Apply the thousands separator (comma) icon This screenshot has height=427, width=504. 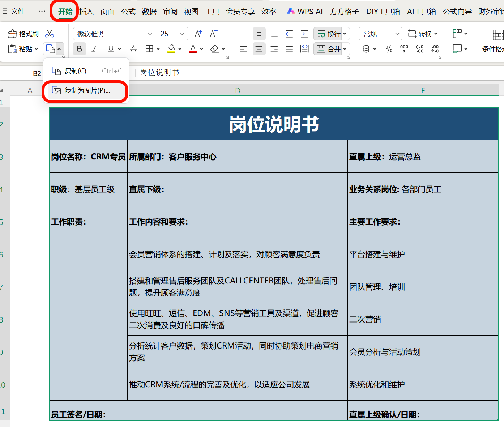coord(404,49)
